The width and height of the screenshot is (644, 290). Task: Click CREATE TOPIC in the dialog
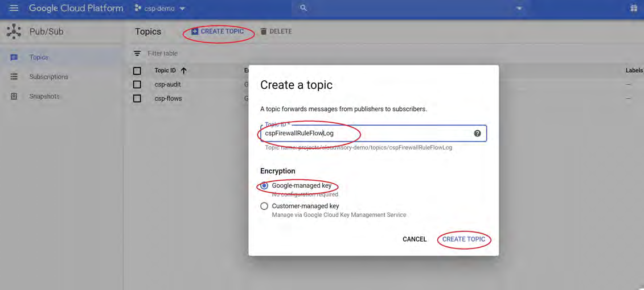point(463,239)
